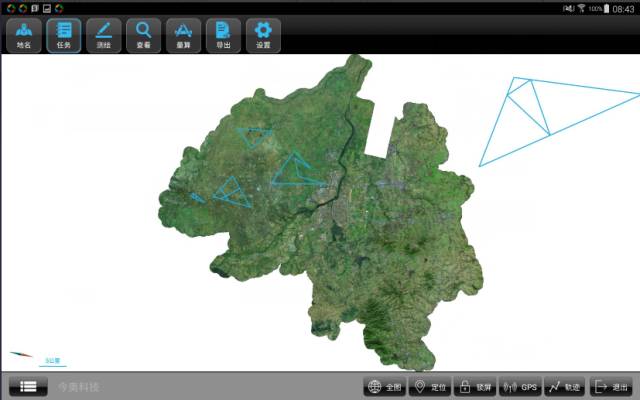
Task: Select the 任务 task button
Action: click(x=64, y=36)
